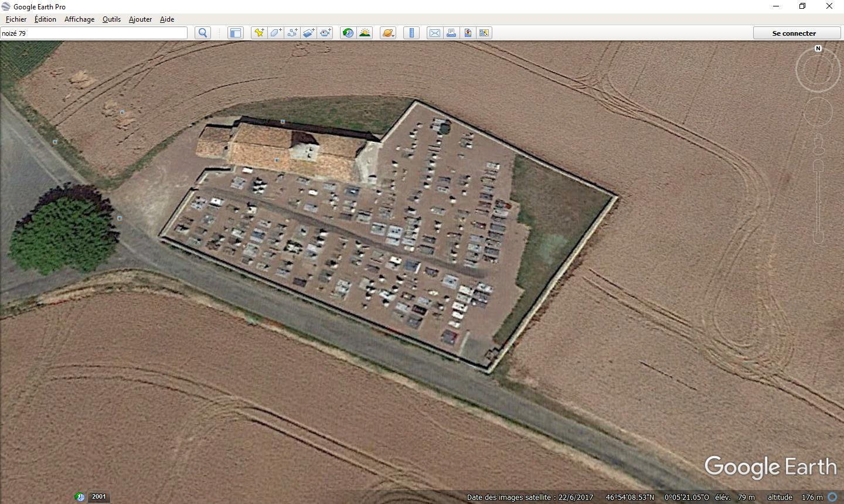The width and height of the screenshot is (844, 504).
Task: Click the élév. 79 m readout
Action: (x=734, y=498)
